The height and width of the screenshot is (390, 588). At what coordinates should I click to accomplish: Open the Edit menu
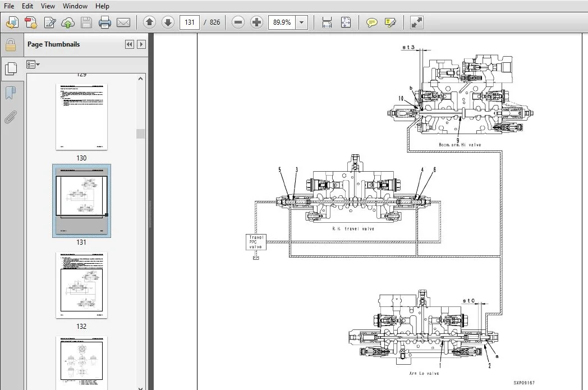point(27,6)
